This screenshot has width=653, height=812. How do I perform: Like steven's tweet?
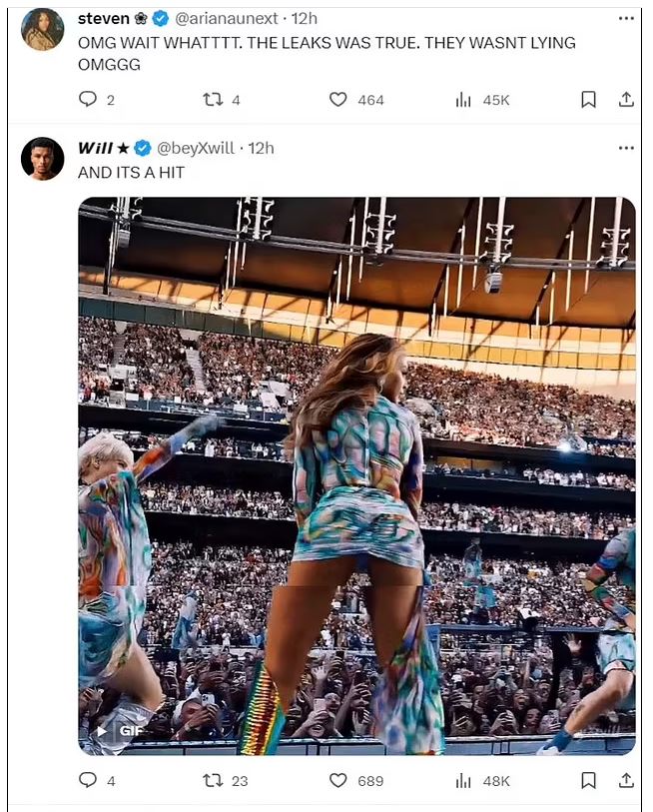[x=338, y=100]
